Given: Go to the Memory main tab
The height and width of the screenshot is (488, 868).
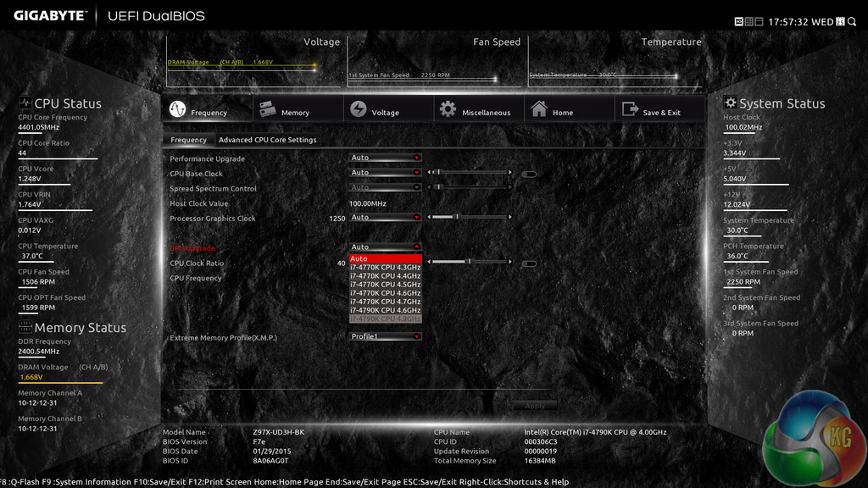Looking at the screenshot, I should click(x=298, y=109).
